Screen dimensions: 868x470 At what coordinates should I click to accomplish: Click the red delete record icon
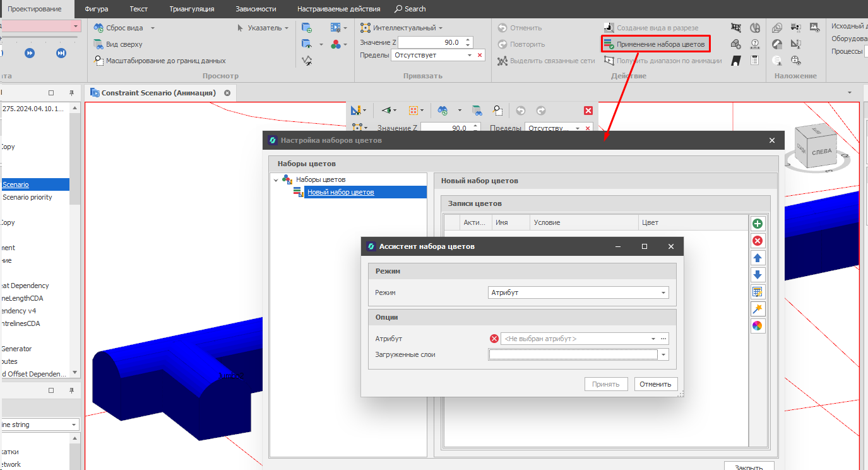tap(758, 241)
